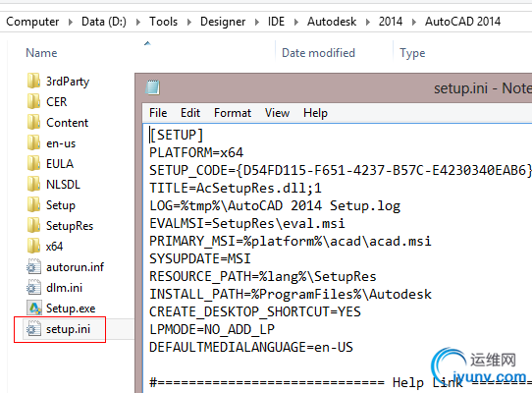Click the RESOURCE_PATH line in Notepad
The width and height of the screenshot is (532, 393).
pyautogui.click(x=263, y=276)
